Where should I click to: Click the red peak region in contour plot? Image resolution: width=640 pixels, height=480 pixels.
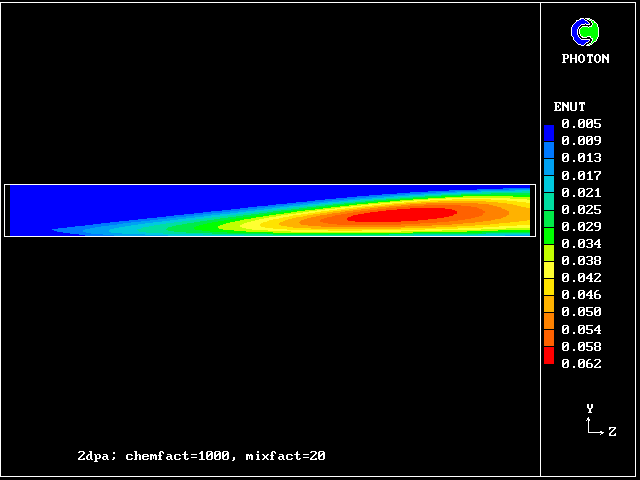pos(400,214)
